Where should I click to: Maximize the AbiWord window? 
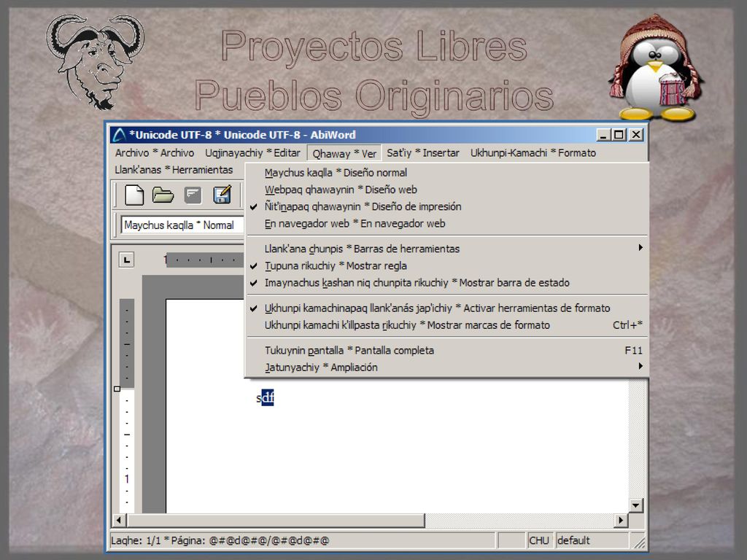pyautogui.click(x=619, y=135)
